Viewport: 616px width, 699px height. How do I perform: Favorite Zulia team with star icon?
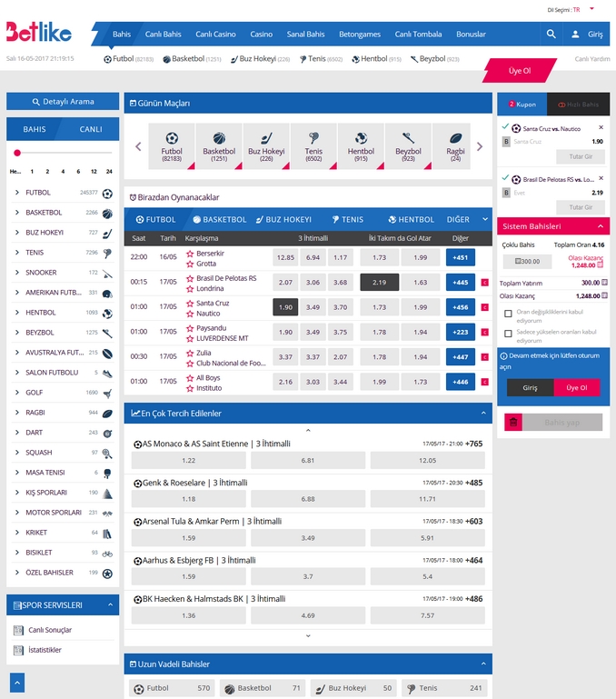(190, 353)
